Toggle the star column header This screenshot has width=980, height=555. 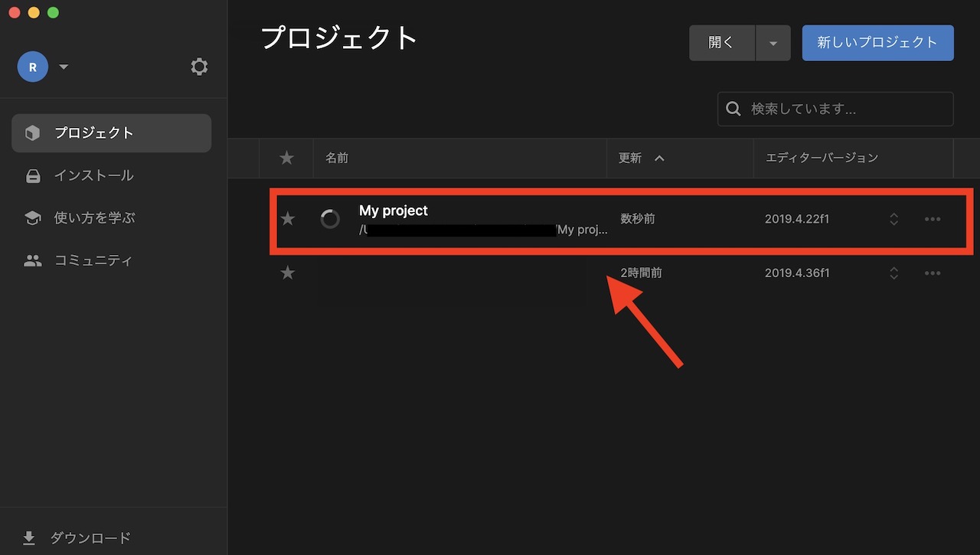[x=286, y=158]
